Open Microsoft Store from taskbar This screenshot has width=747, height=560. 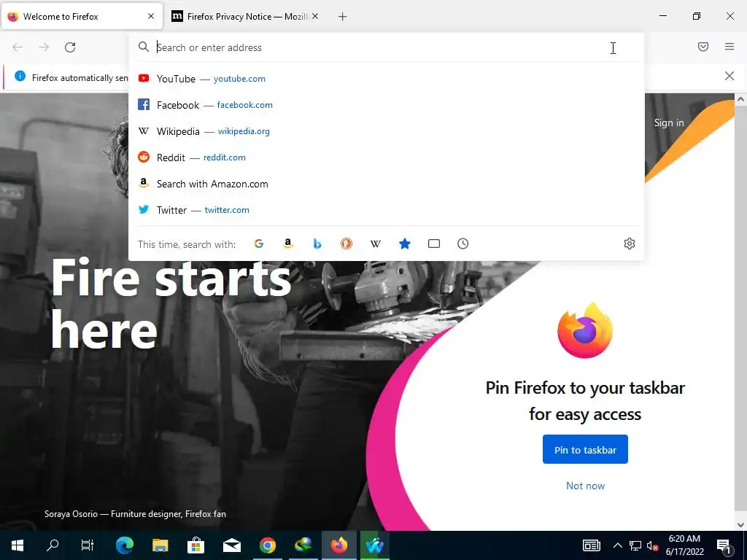pyautogui.click(x=196, y=545)
